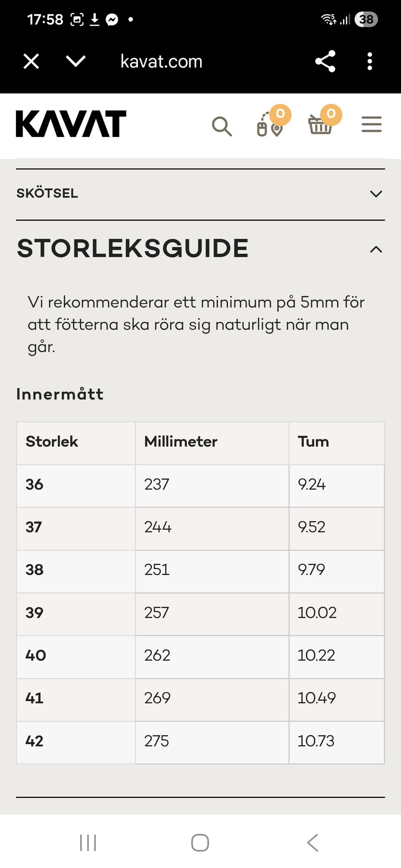This screenshot has width=401, height=868.
Task: Tap the Kavat logo
Action: coord(71,124)
